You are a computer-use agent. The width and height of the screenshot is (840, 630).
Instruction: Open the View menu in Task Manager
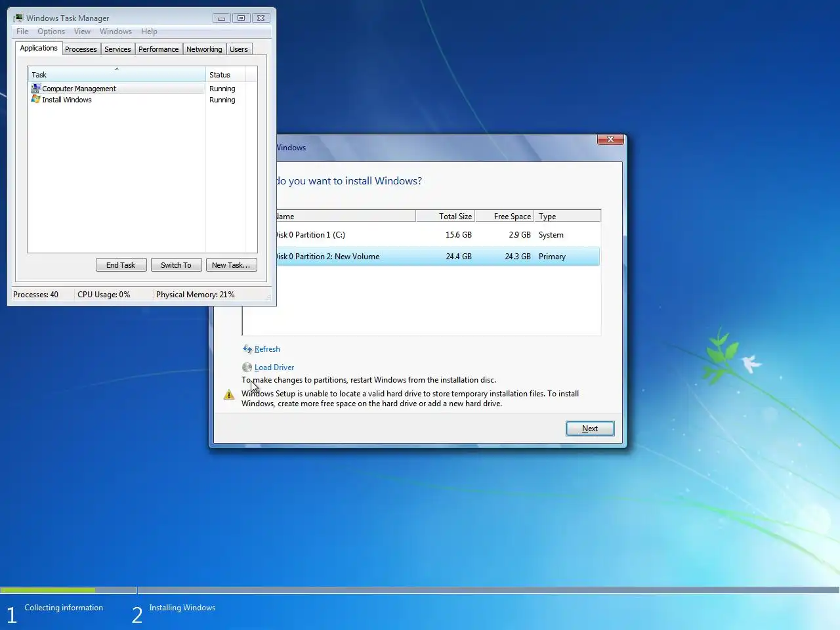[82, 31]
